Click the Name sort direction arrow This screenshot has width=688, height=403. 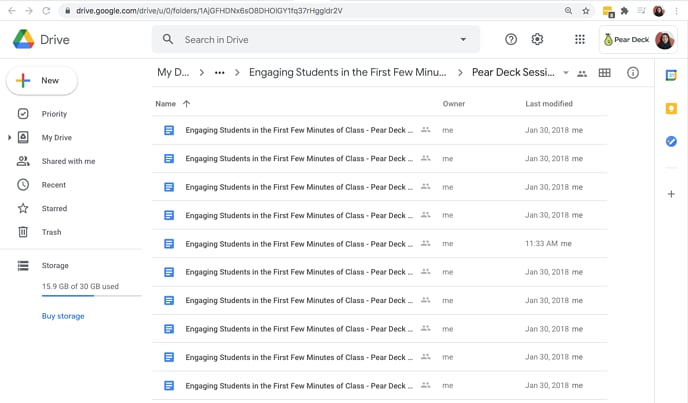[186, 104]
